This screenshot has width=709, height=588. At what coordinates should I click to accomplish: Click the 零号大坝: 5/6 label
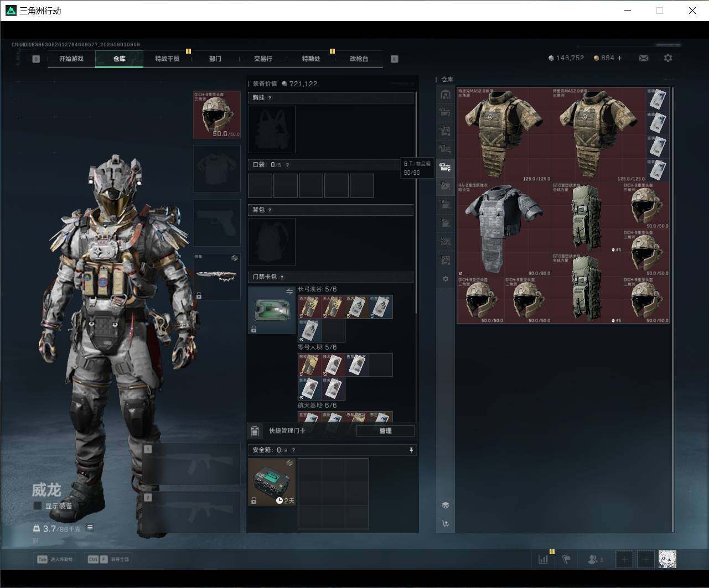(317, 347)
